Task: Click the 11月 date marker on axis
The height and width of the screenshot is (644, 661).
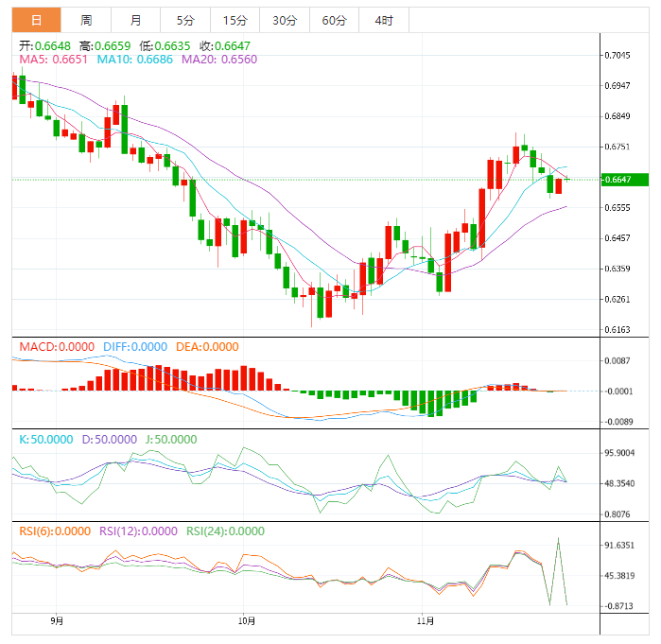Action: tap(426, 621)
